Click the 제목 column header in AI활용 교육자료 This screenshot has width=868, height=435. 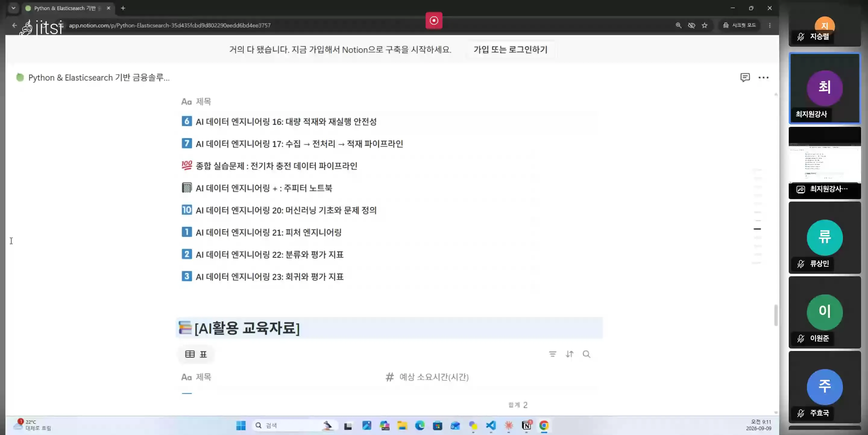(197, 377)
